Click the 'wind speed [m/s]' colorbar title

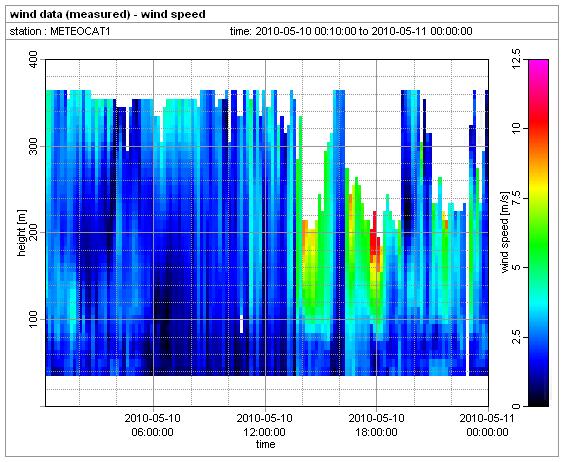pos(505,233)
